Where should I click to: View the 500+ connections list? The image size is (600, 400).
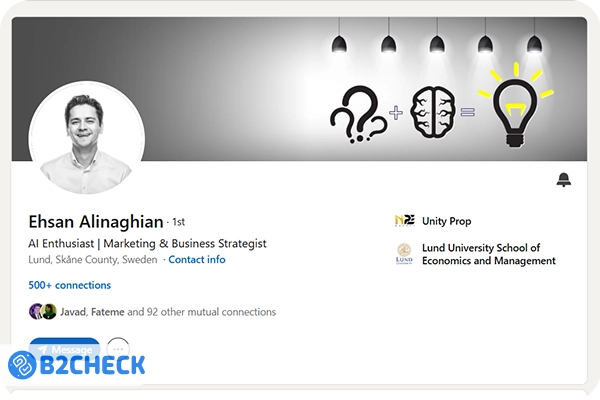pyautogui.click(x=69, y=285)
